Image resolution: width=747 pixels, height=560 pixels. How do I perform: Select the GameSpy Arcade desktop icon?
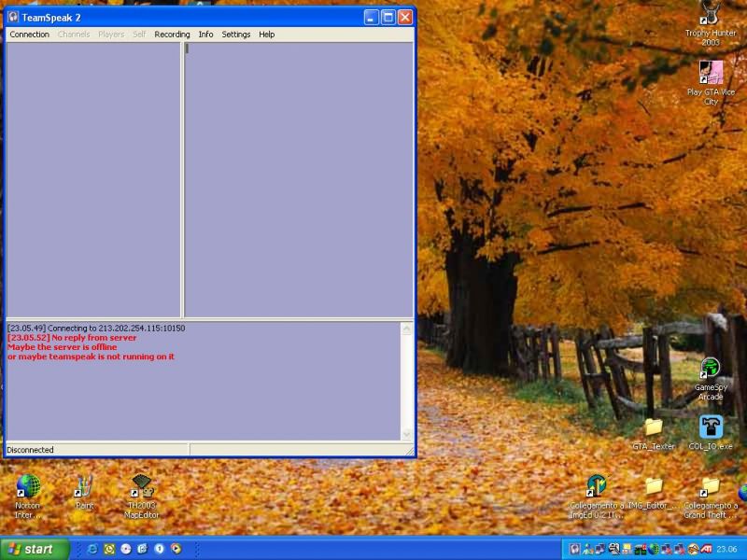click(711, 380)
